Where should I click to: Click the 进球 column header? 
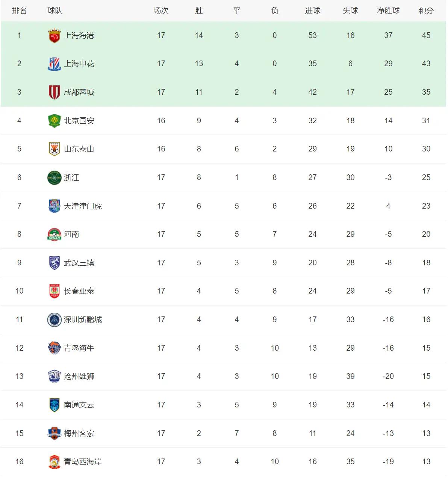click(x=312, y=11)
